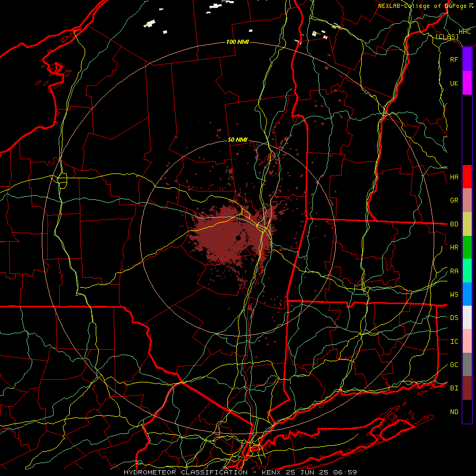Click the BD legend label

click(x=454, y=224)
